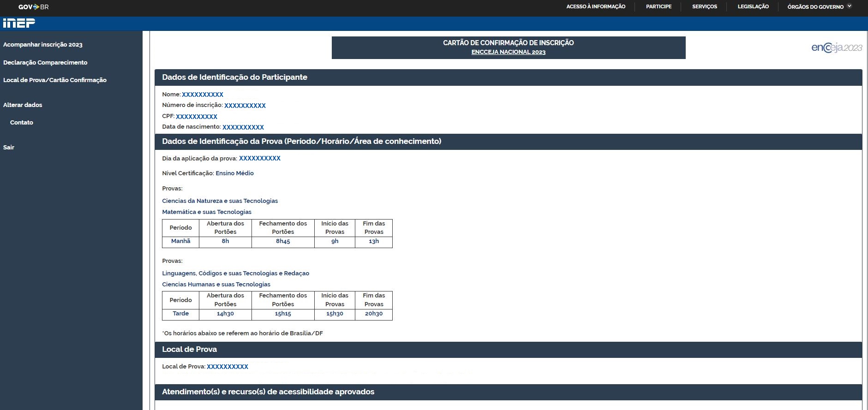The height and width of the screenshot is (410, 868).
Task: Go to Serviços in top bar
Action: point(704,6)
